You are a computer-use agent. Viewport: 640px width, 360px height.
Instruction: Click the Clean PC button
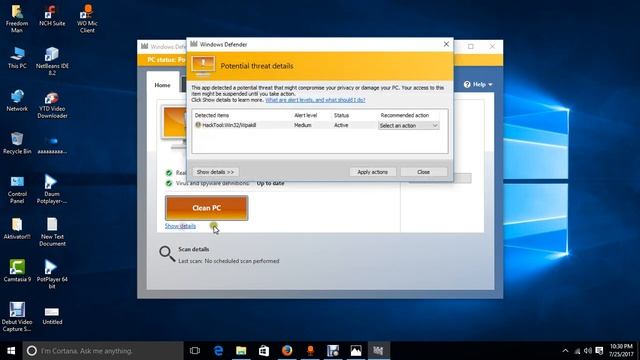click(207, 208)
